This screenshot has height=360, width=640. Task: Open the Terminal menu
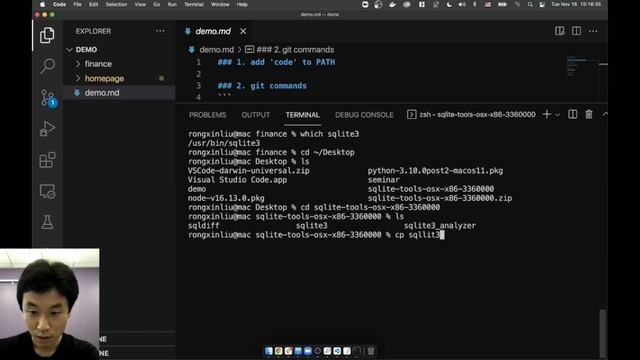(194, 4)
